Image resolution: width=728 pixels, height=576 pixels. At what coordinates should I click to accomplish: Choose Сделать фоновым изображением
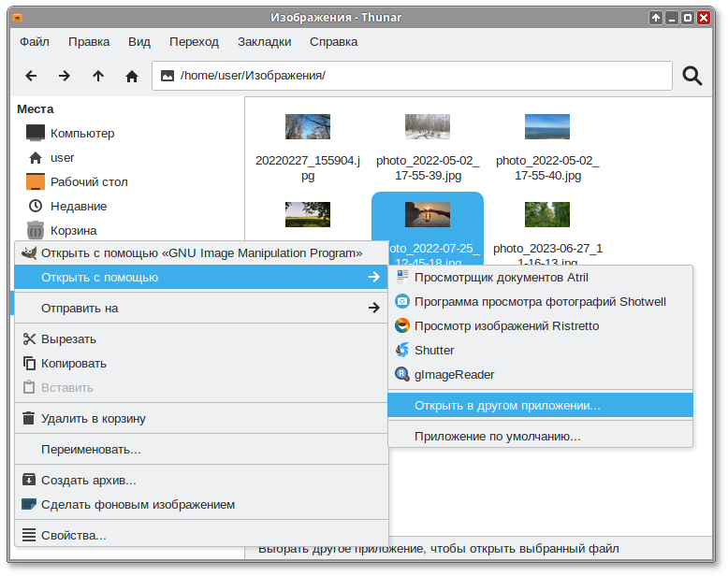point(201,504)
